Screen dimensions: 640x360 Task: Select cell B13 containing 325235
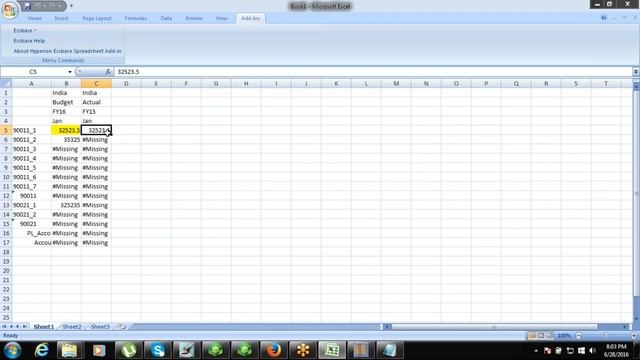[x=66, y=205]
